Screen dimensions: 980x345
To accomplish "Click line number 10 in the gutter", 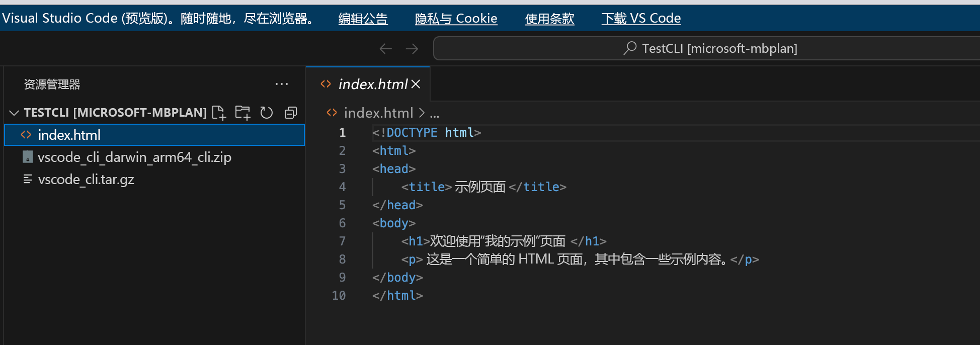I will point(339,295).
